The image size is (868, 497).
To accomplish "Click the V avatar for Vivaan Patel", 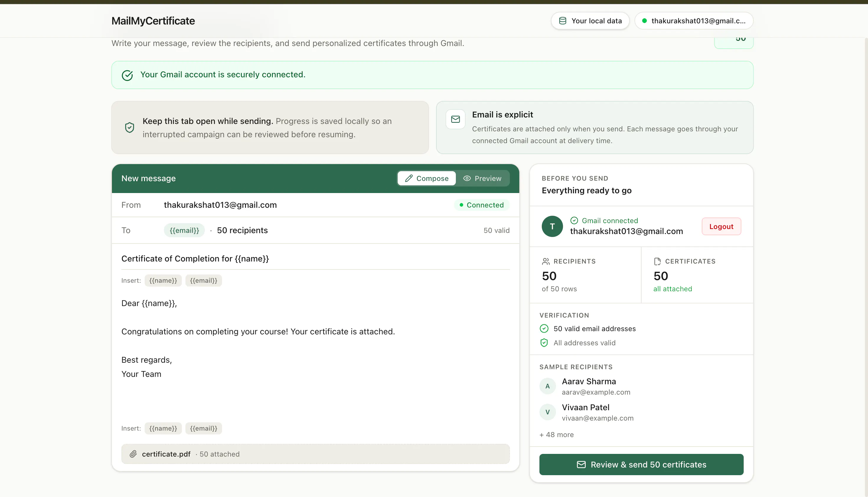I will [x=548, y=412].
